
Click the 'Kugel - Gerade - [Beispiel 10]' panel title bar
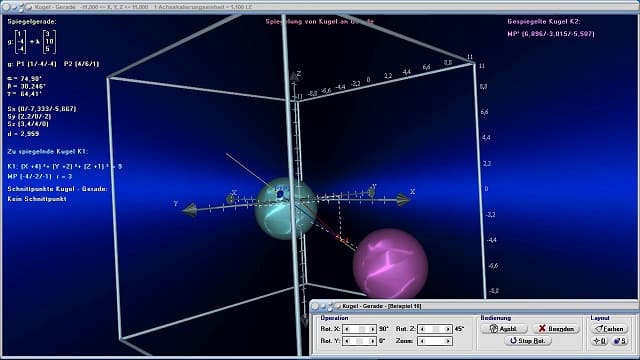tap(473, 306)
